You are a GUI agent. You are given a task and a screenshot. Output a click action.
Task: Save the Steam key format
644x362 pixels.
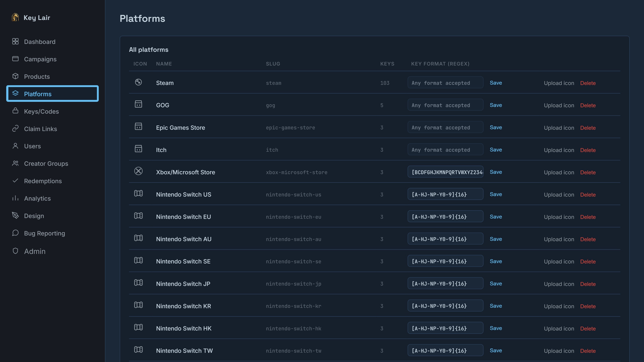pos(496,83)
